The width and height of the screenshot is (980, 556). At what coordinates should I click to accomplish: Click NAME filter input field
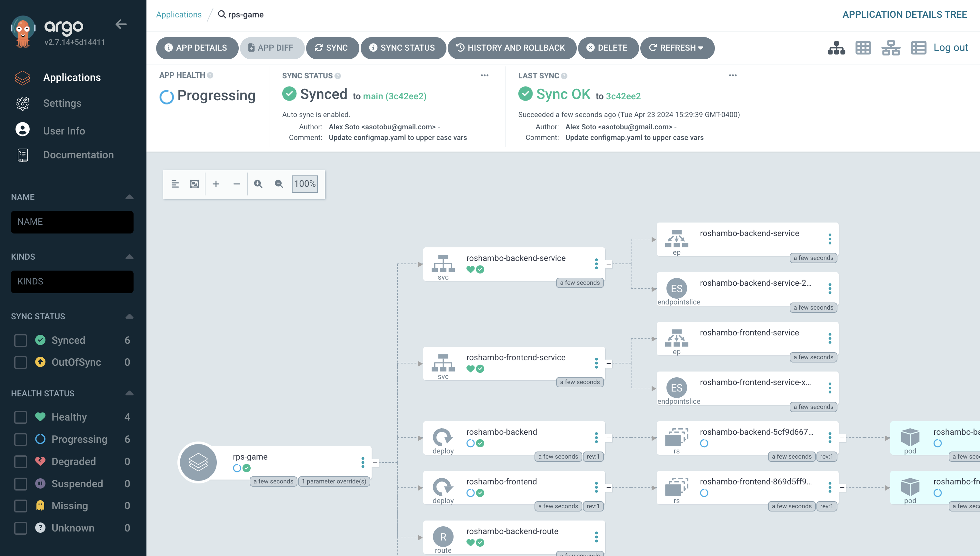click(x=72, y=222)
